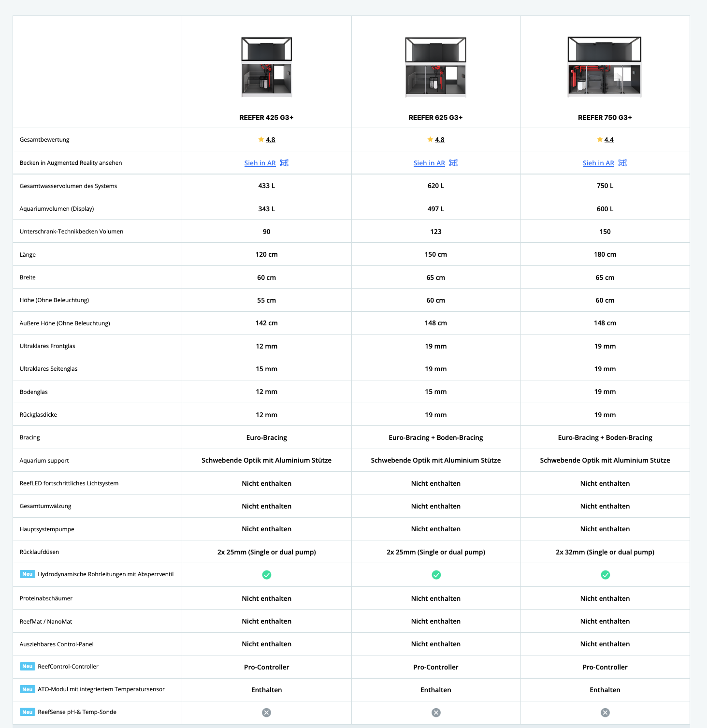Click the Neu badge beside ATO-Modul
The image size is (707, 728).
pos(28,689)
